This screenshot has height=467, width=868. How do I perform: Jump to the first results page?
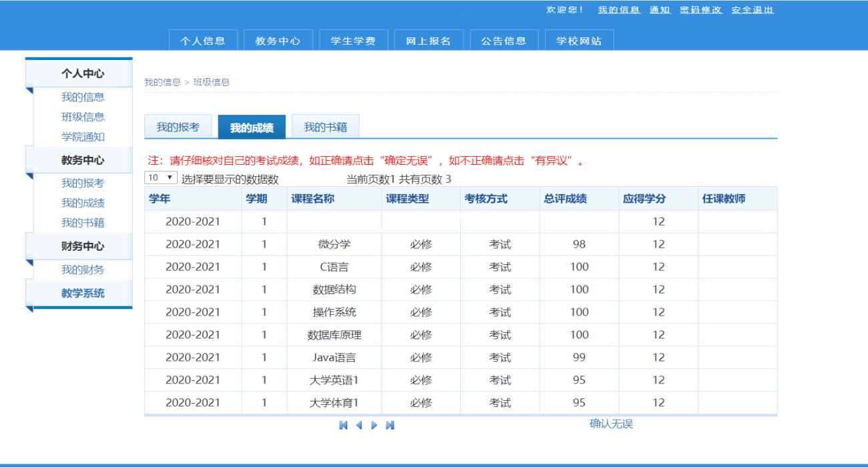click(x=343, y=424)
